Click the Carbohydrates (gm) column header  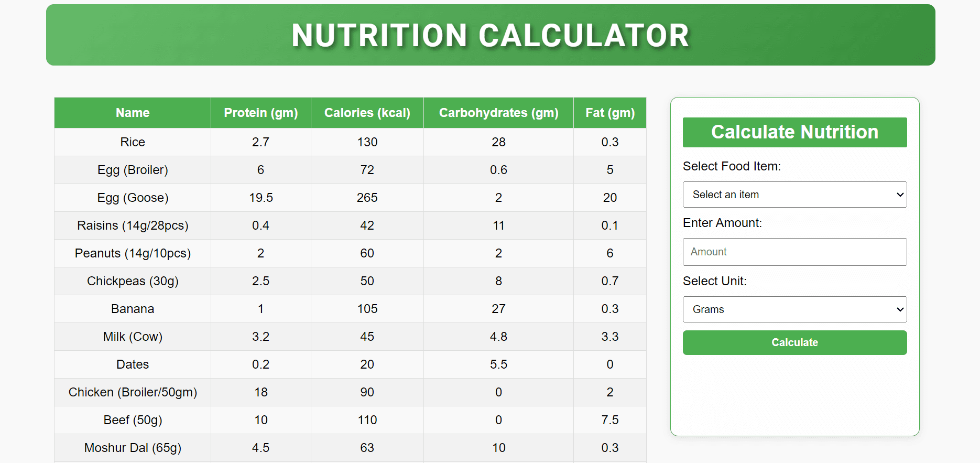point(498,113)
